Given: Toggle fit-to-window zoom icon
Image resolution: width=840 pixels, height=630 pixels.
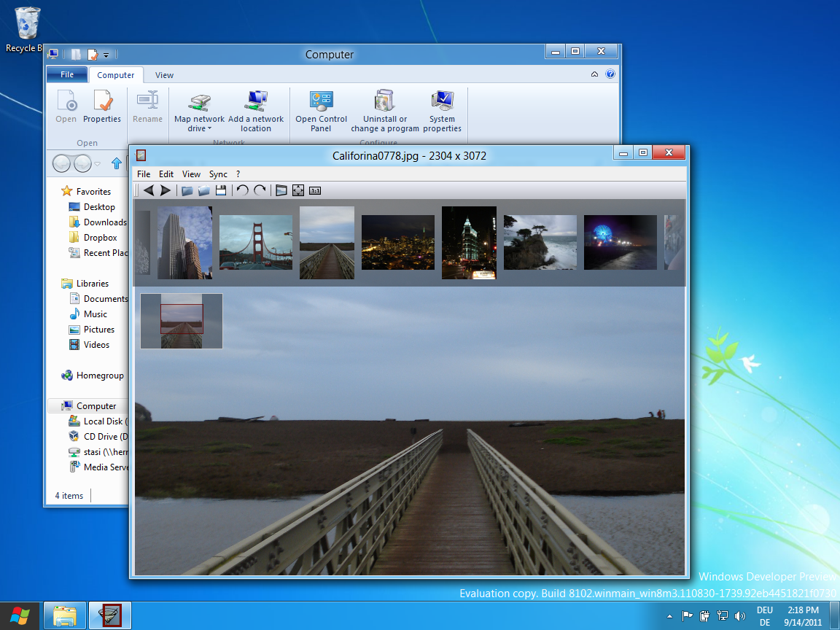Looking at the screenshot, I should (297, 190).
